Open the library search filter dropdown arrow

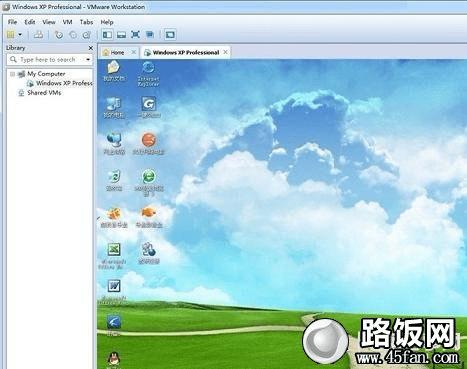click(x=88, y=59)
